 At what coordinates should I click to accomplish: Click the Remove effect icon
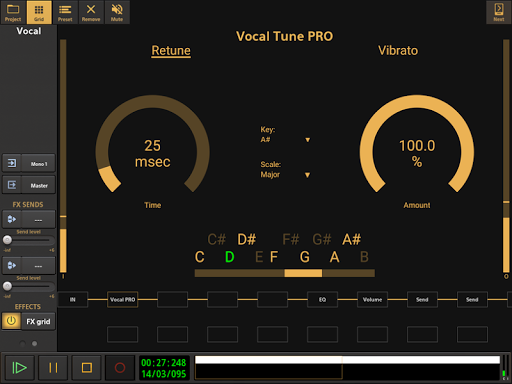(x=91, y=12)
